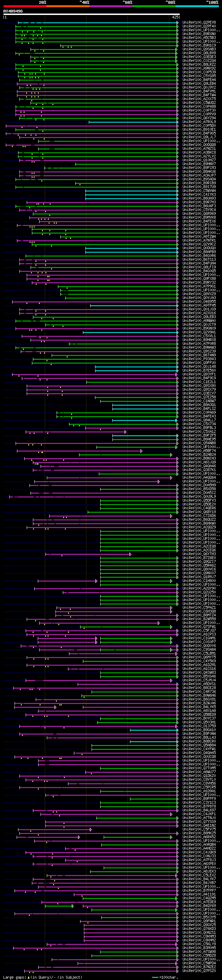
Task: Select the UniRef100_Q0J9Y2 label
Action: pyautogui.click(x=199, y=88)
